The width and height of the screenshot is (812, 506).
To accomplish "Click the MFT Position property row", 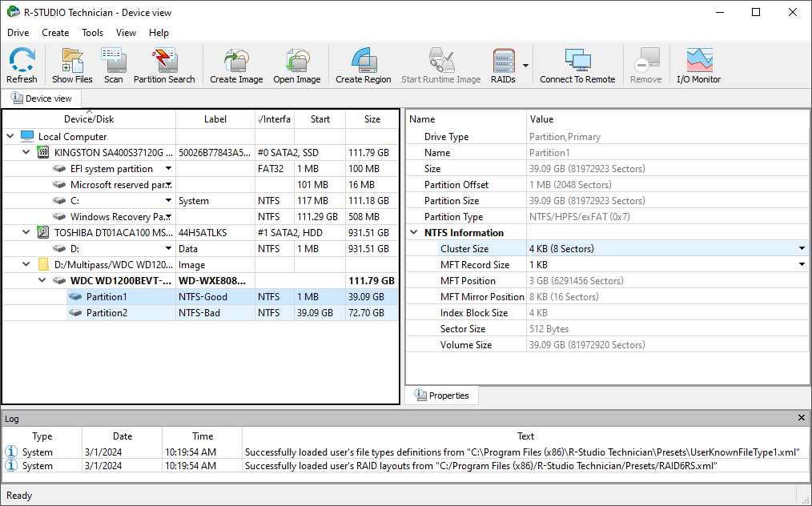I will click(608, 281).
